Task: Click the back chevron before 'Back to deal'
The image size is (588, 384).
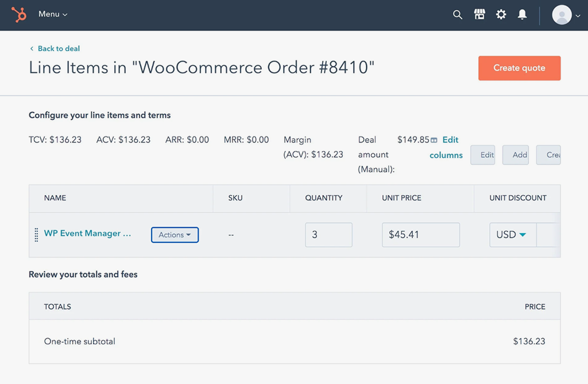Action: click(x=32, y=49)
